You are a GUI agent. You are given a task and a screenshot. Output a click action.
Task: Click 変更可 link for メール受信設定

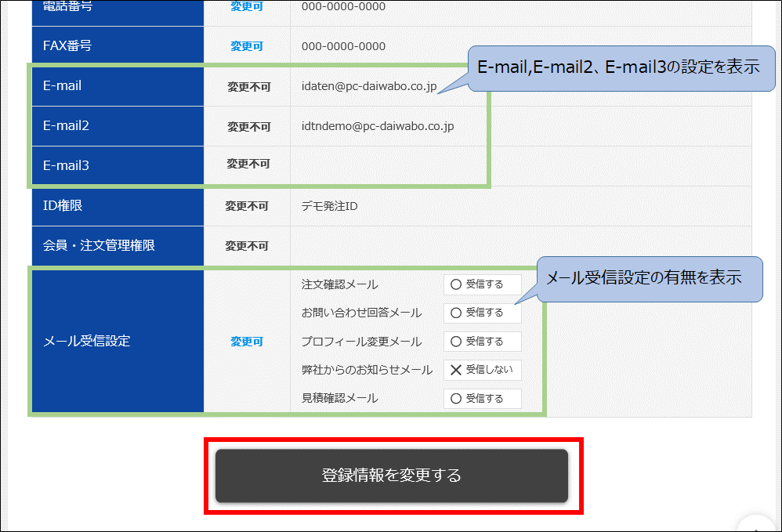click(x=246, y=342)
